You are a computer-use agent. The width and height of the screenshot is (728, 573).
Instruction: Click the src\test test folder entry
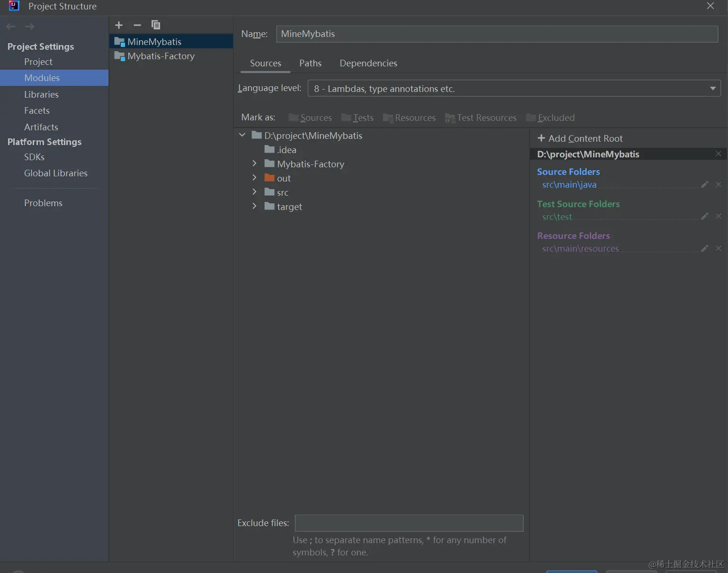[x=557, y=217]
